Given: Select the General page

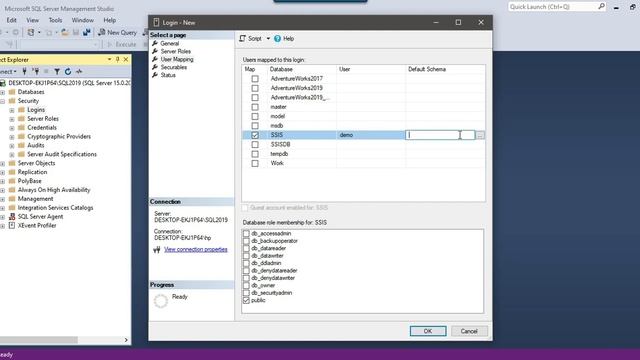Looking at the screenshot, I should pyautogui.click(x=169, y=43).
